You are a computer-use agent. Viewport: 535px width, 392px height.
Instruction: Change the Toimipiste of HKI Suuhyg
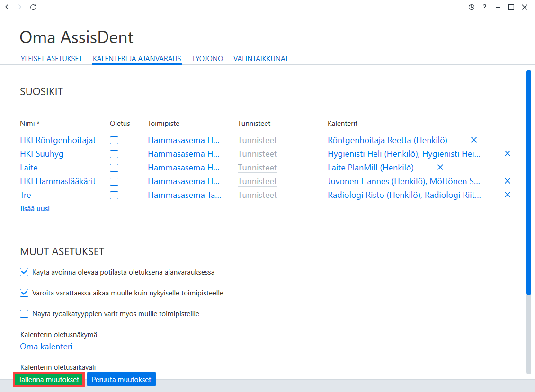pyautogui.click(x=184, y=154)
